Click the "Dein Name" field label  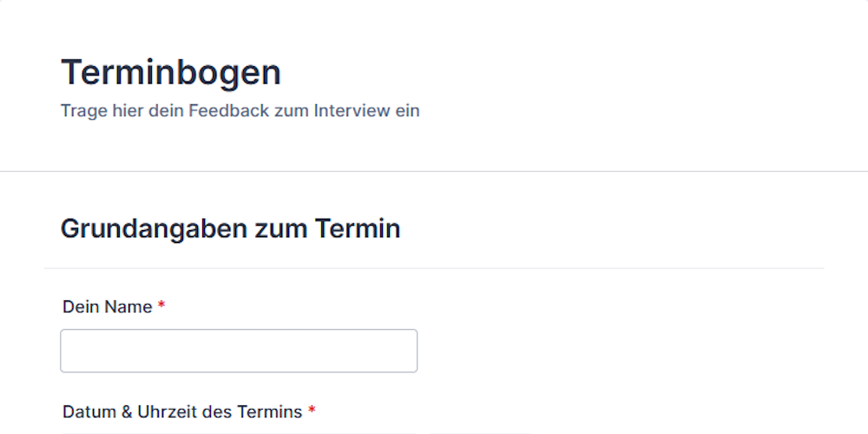(107, 306)
